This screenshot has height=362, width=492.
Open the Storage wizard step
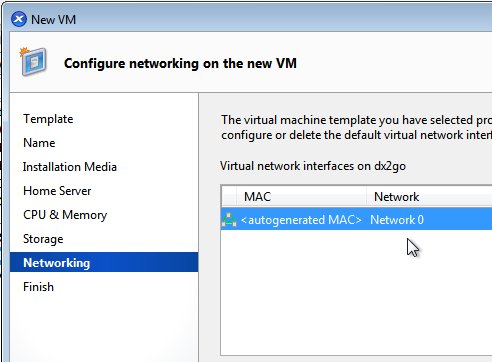[x=43, y=239]
